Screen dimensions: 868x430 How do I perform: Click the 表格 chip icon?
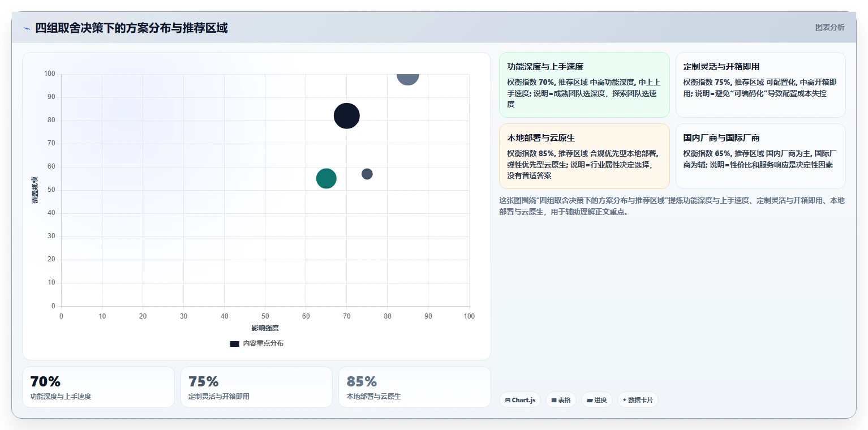point(554,400)
